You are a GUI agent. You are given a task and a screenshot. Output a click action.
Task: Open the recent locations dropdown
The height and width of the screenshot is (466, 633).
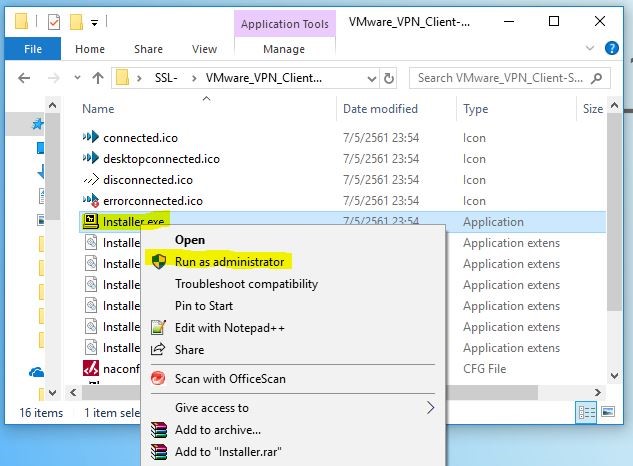(x=77, y=78)
